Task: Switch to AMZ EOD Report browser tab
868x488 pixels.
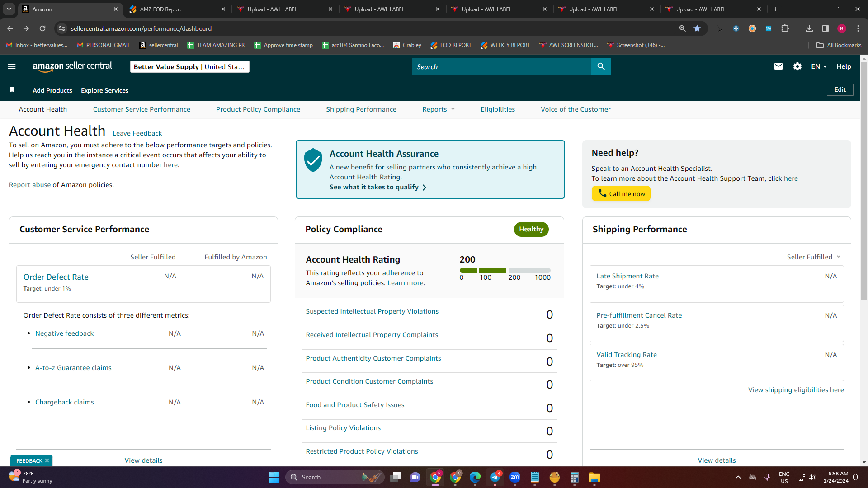Action: click(x=176, y=9)
